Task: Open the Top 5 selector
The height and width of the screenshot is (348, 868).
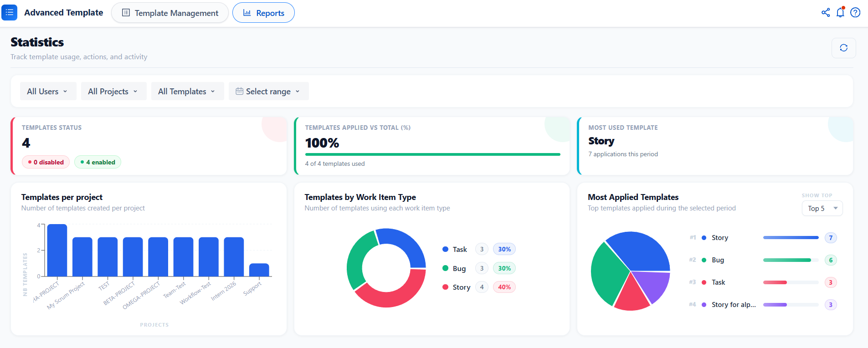Action: 822,208
